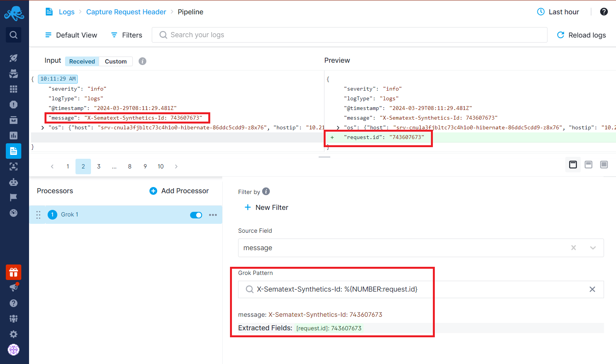Go to page 10

pos(161,167)
